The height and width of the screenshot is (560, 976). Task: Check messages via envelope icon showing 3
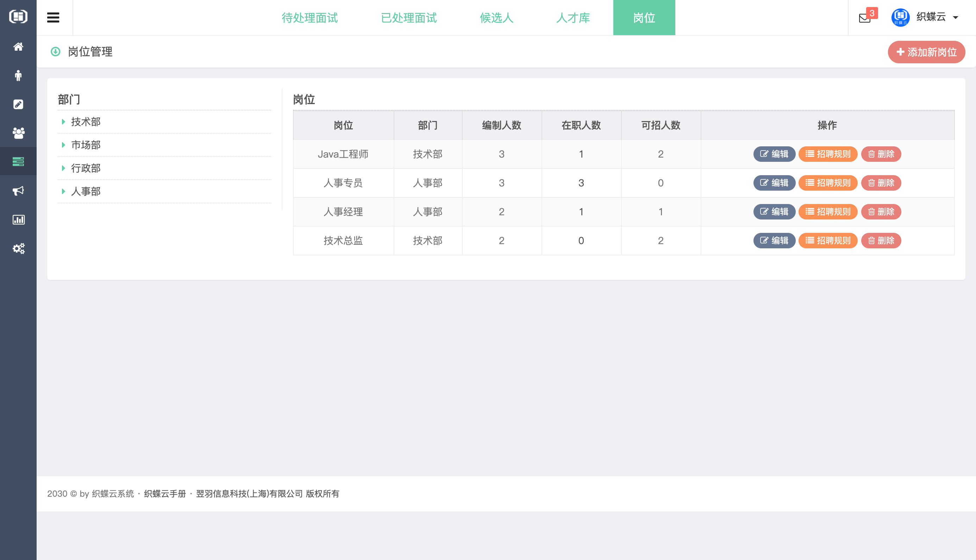(864, 18)
